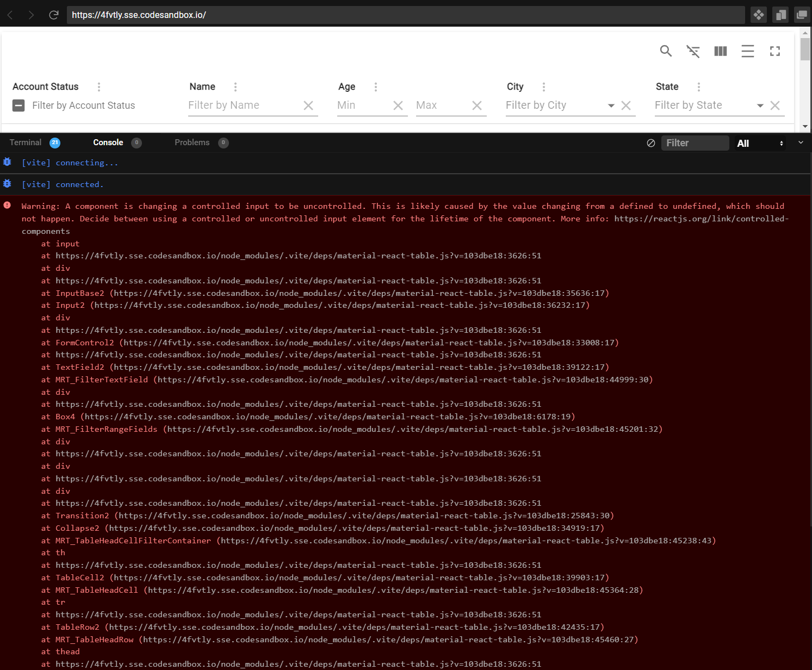Clear the console output
The height and width of the screenshot is (670, 812).
tap(650, 142)
